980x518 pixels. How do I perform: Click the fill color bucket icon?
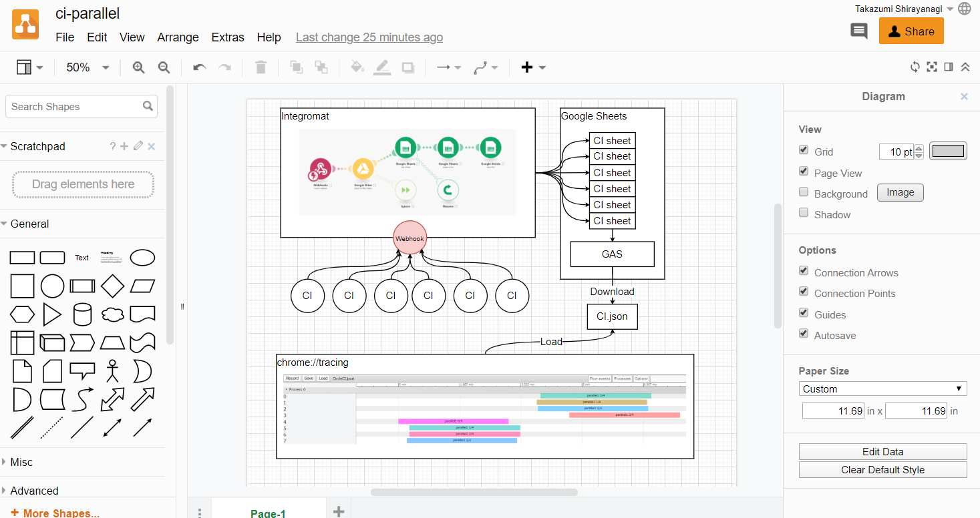point(357,67)
